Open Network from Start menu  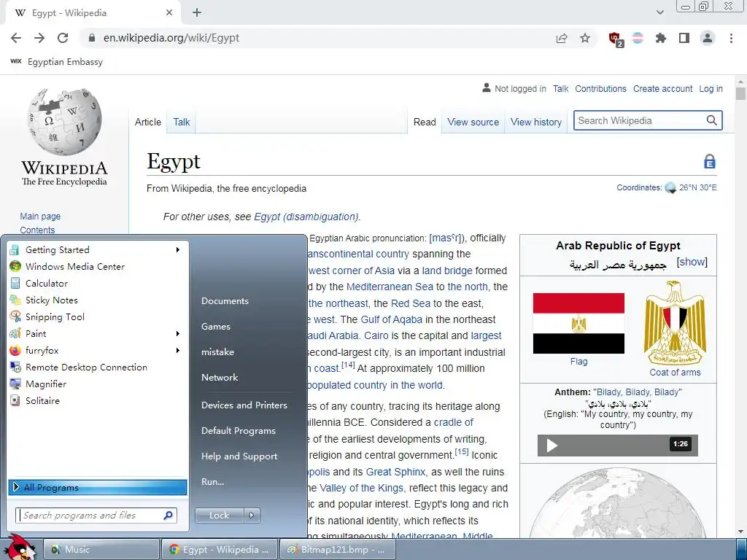(220, 378)
